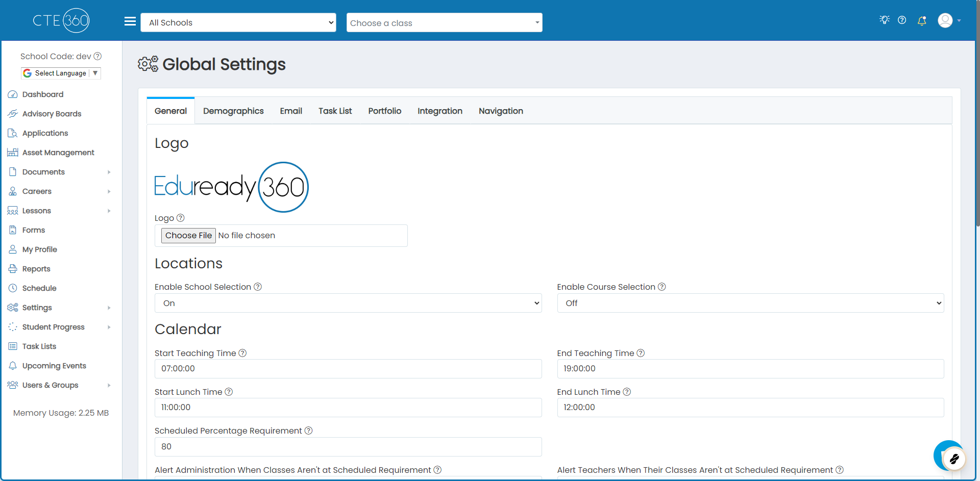980x481 pixels.
Task: Open the Choose a class dropdown
Action: (444, 22)
